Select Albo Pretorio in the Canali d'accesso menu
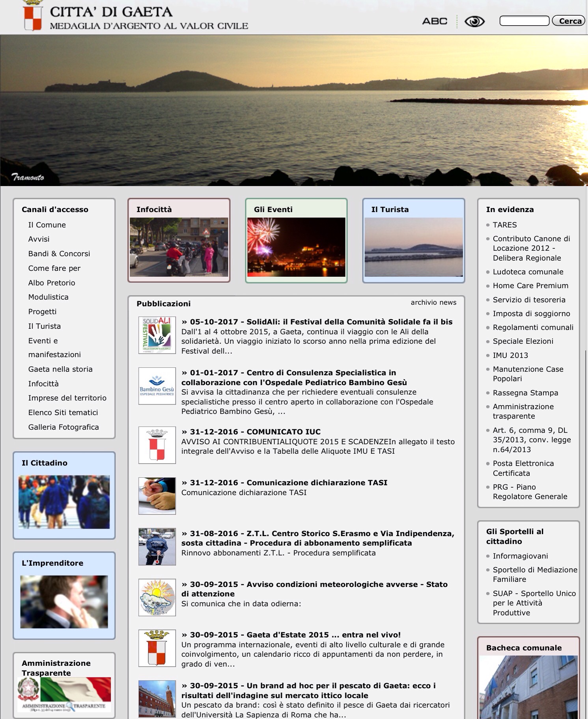The image size is (588, 719). coord(52,283)
